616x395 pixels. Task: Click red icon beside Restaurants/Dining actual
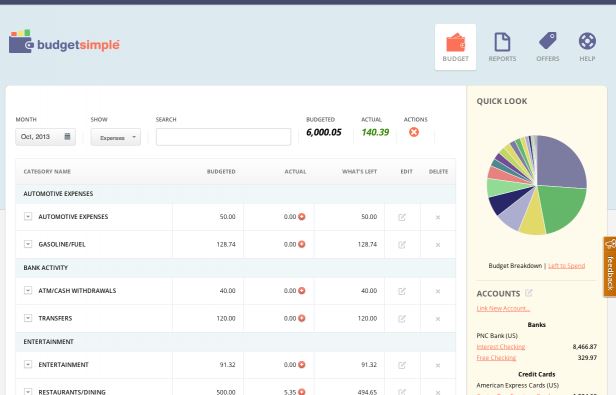[x=302, y=391]
